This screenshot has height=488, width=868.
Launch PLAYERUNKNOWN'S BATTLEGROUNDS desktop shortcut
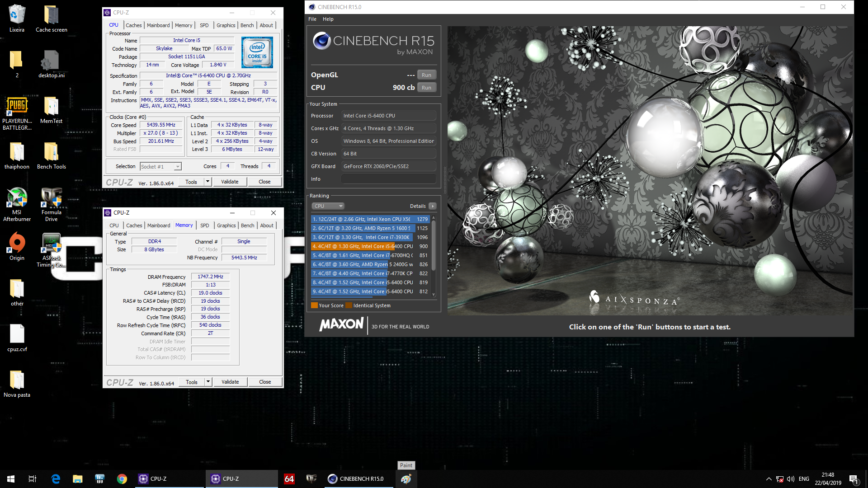(x=17, y=113)
